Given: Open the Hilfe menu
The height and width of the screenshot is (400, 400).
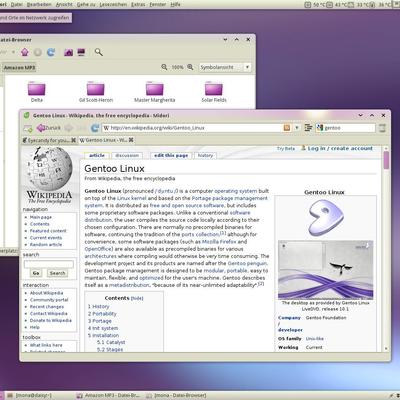Looking at the screenshot, I should point(175,4).
